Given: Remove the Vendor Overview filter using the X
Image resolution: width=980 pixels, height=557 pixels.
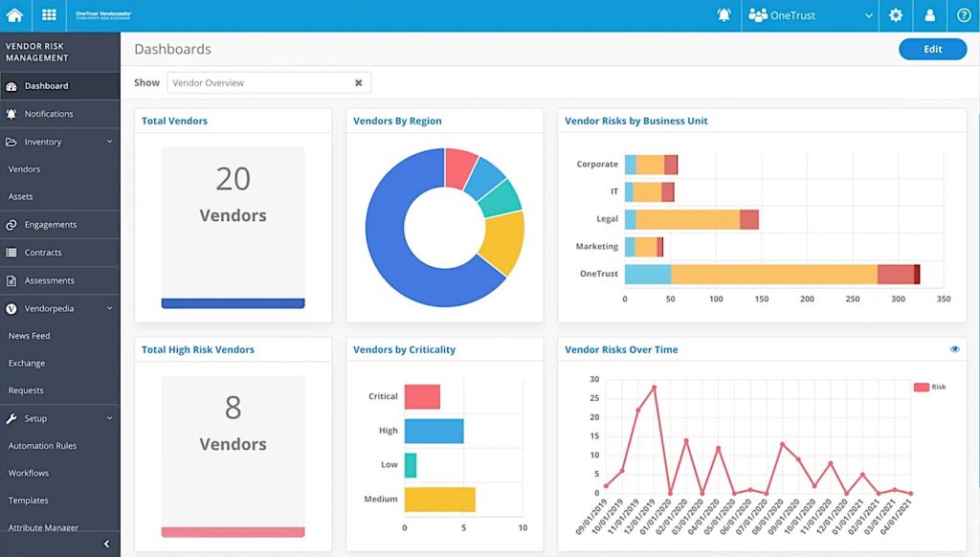Looking at the screenshot, I should (358, 82).
